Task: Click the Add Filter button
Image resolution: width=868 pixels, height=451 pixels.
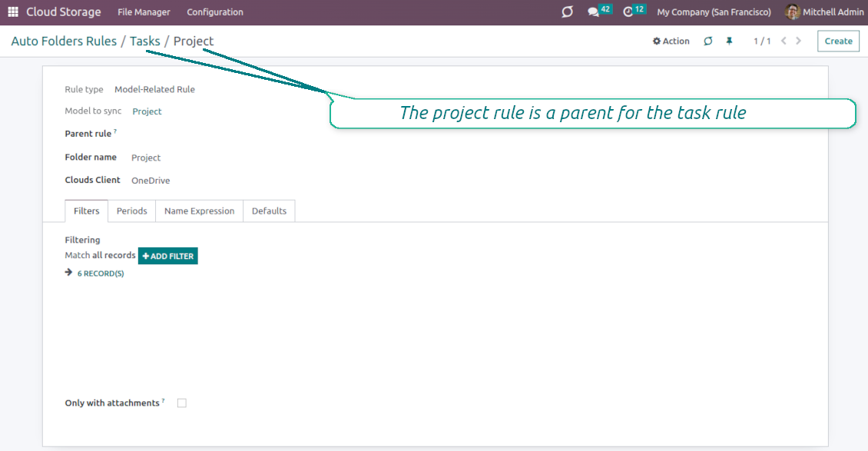Action: (x=168, y=256)
